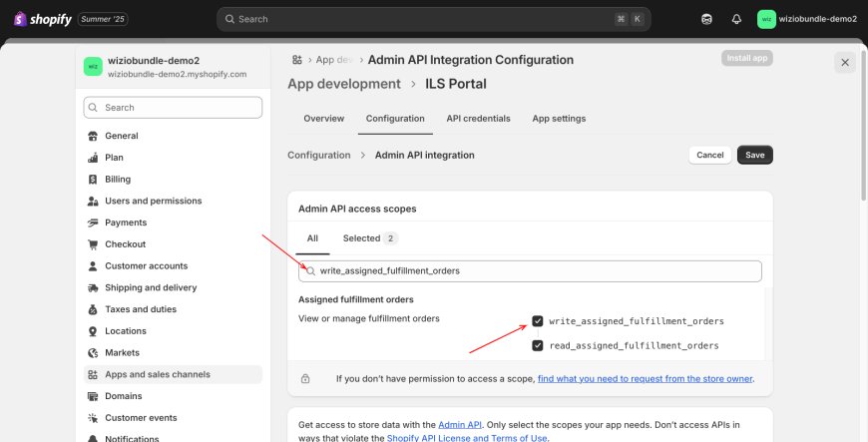Open the notifications bell
This screenshot has height=442, width=868.
click(x=736, y=19)
